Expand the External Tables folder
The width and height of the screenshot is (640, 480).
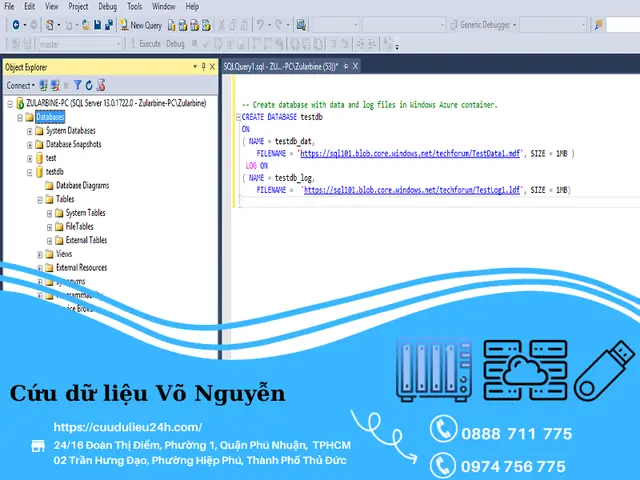[x=49, y=241]
